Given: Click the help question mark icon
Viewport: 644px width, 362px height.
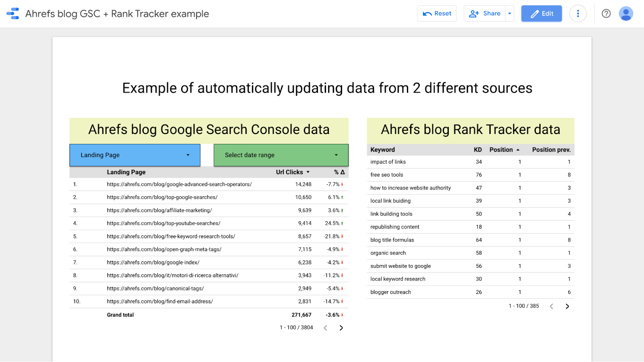Looking at the screenshot, I should 606,13.
